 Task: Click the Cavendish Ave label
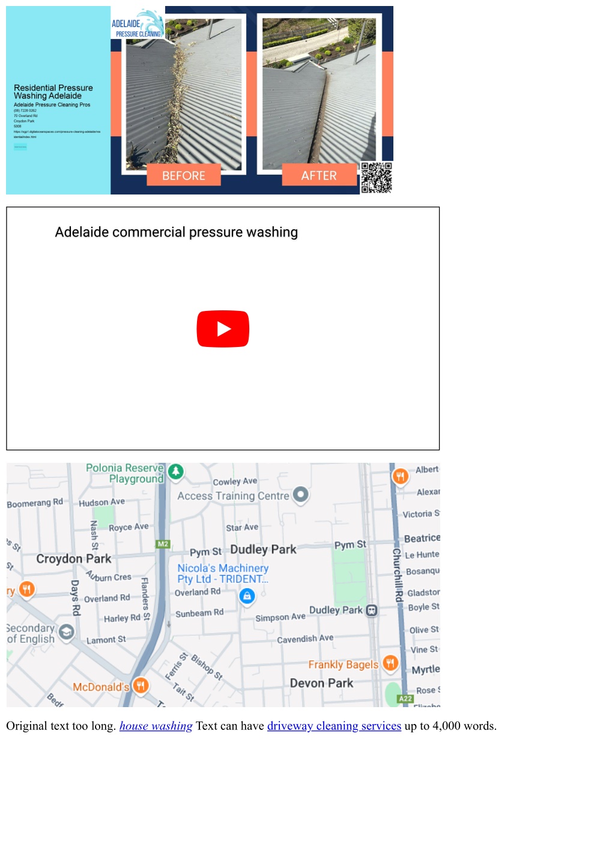point(305,639)
